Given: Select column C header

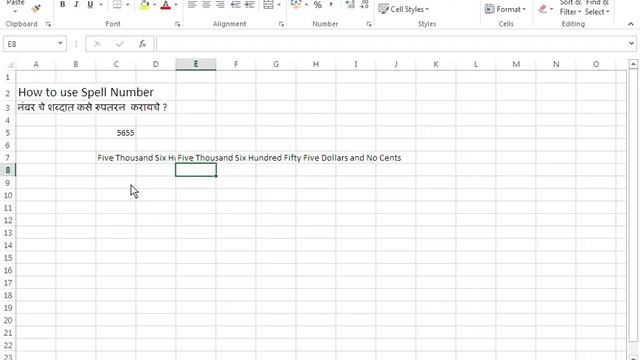Looking at the screenshot, I should point(116,64).
